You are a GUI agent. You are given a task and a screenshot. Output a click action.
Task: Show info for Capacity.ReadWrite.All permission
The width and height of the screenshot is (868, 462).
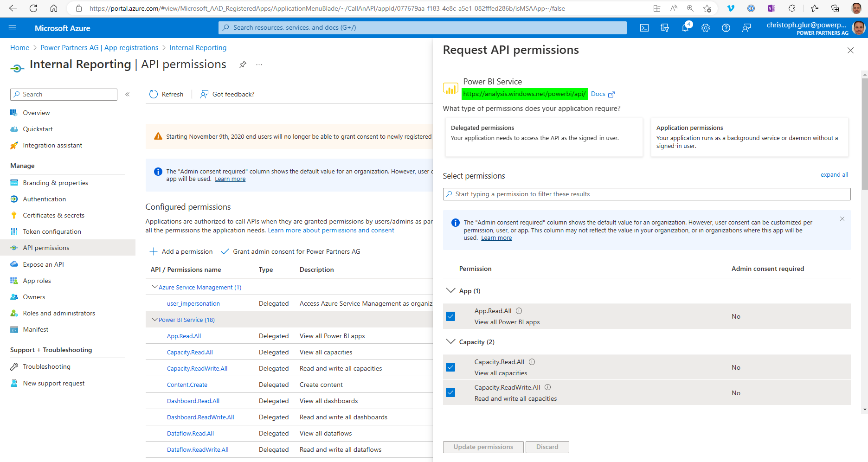point(548,387)
